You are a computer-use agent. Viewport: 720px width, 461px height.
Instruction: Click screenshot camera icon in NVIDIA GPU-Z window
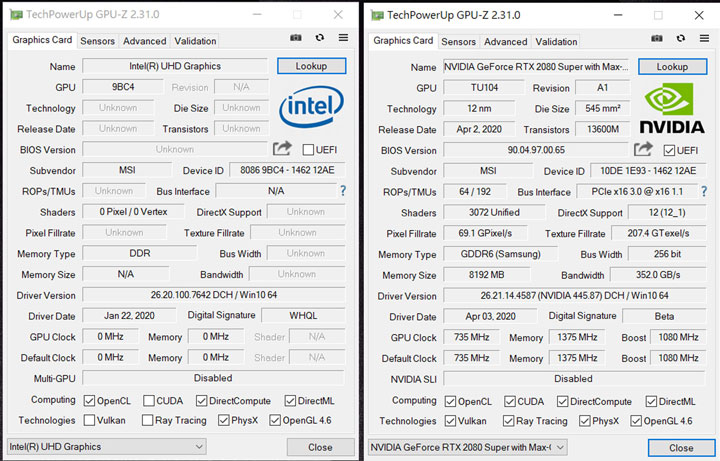(657, 38)
